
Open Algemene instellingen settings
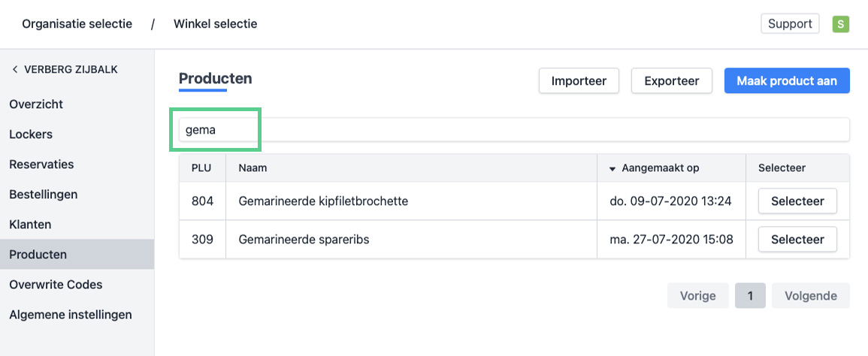pyautogui.click(x=71, y=315)
